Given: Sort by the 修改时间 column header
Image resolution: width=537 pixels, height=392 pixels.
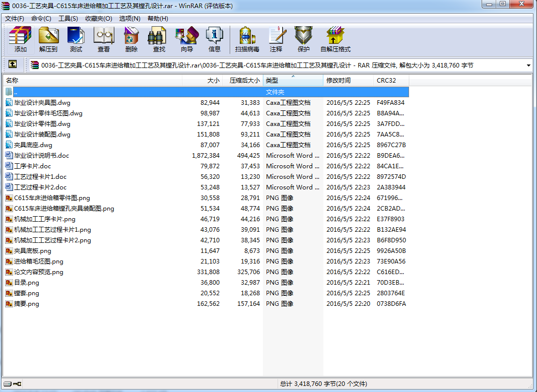Looking at the screenshot, I should 348,81.
